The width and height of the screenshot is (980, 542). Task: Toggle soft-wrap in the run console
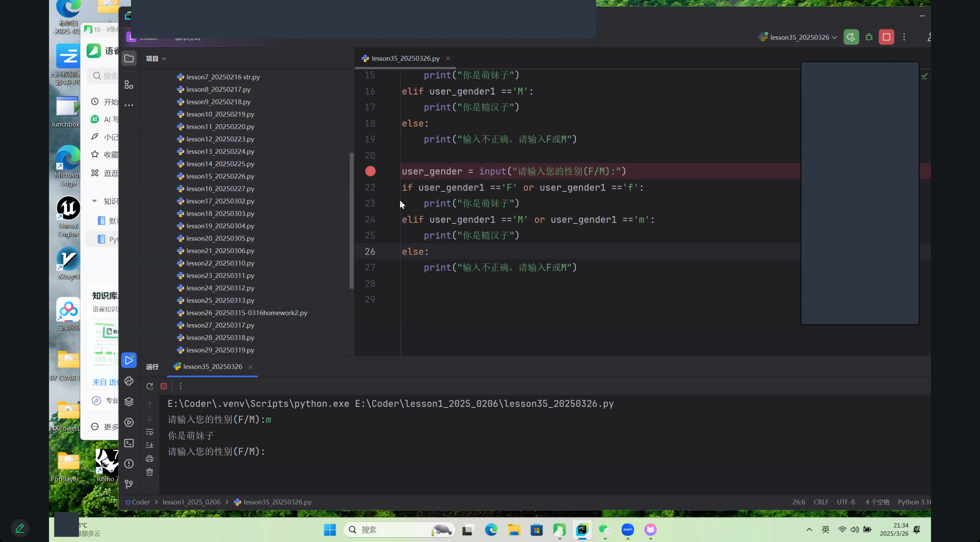149,432
